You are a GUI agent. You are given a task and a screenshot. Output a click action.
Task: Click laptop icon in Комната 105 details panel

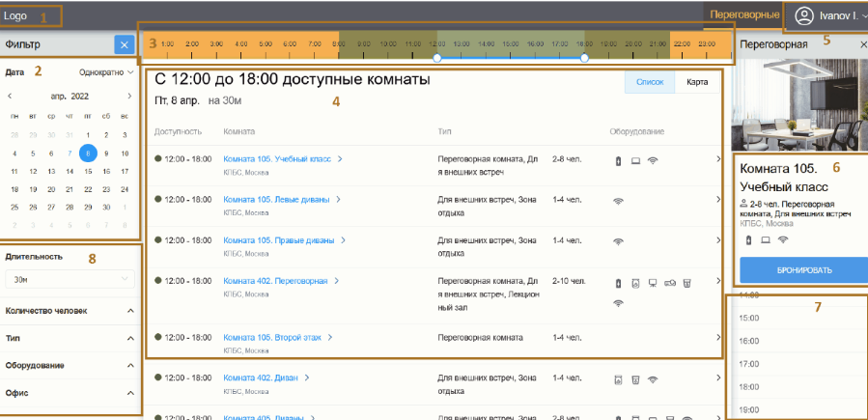point(766,240)
